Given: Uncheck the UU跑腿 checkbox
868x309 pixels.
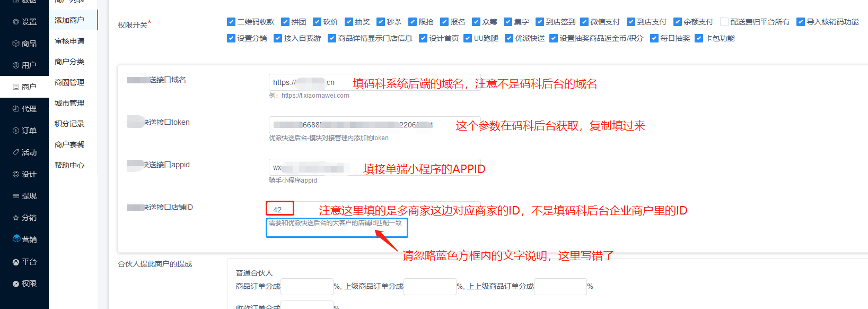Looking at the screenshot, I should click(x=468, y=38).
